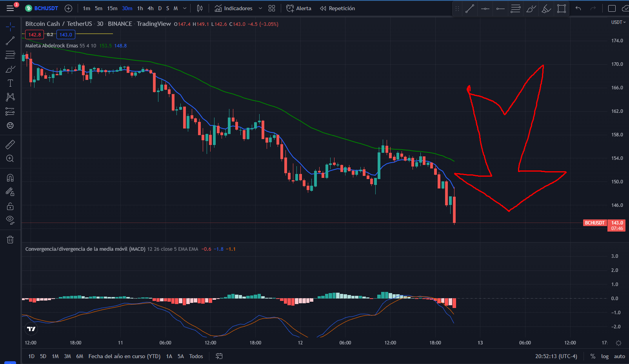Select the 15m timeframe
The image size is (629, 364).
tap(112, 8)
